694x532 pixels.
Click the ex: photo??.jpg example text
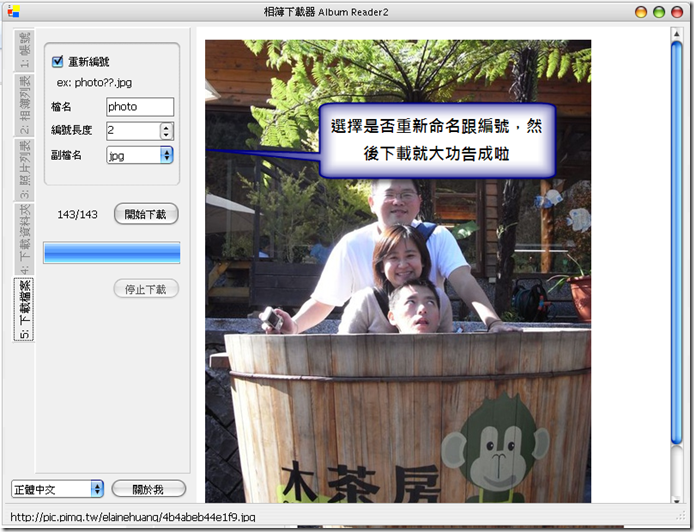(94, 83)
